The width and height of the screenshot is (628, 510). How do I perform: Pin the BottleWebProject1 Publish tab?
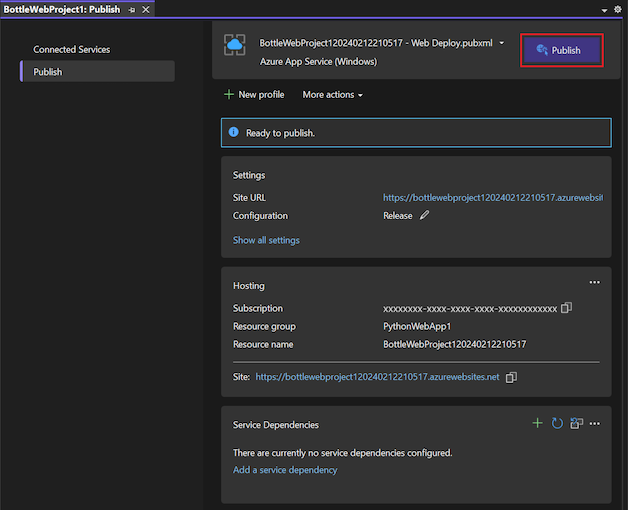pos(132,10)
